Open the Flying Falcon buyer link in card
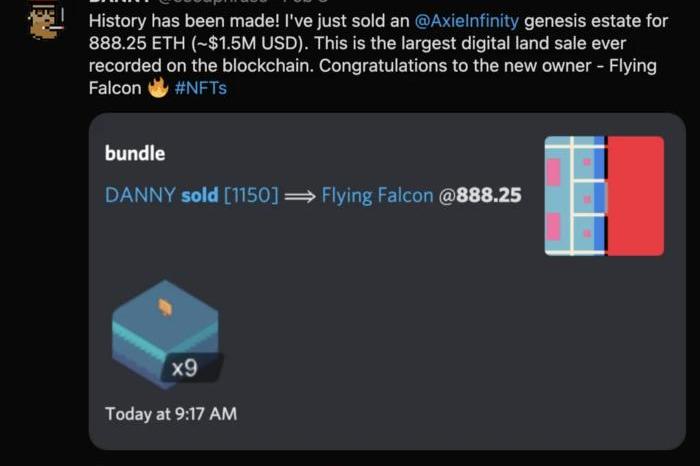This screenshot has width=700, height=466. point(376,195)
